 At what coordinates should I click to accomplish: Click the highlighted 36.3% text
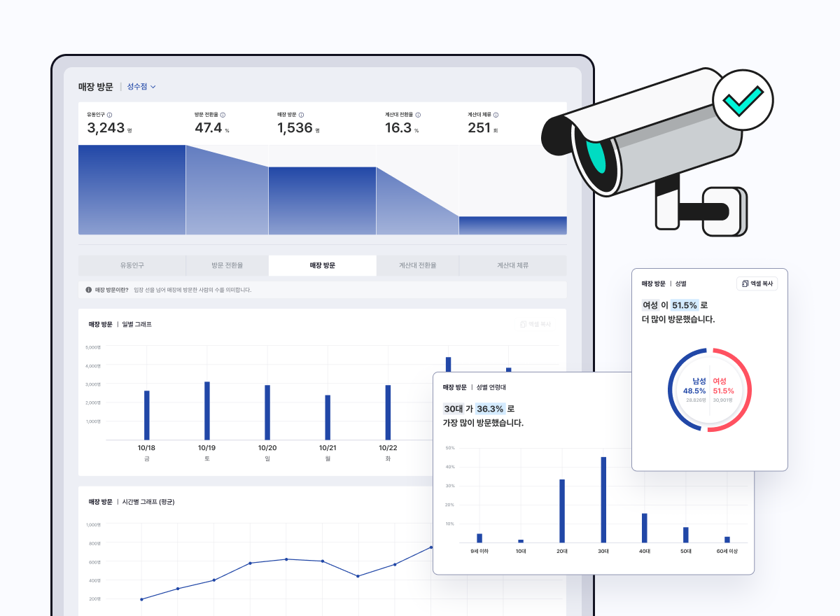pos(490,409)
